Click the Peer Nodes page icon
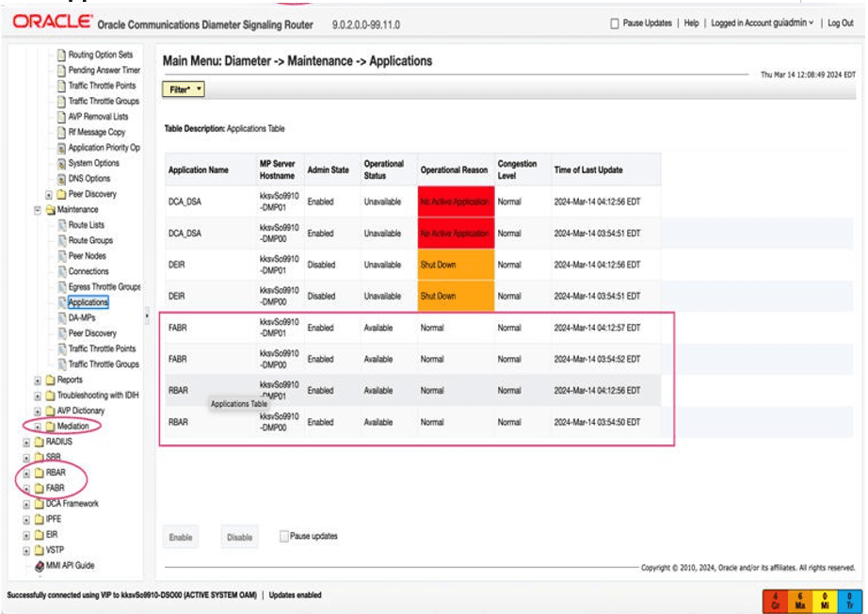868x614 pixels. coord(62,256)
